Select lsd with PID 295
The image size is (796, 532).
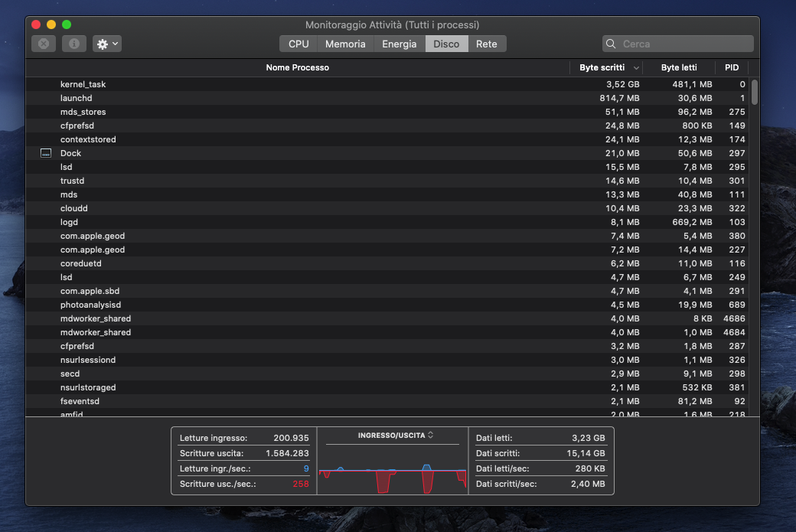(388, 167)
